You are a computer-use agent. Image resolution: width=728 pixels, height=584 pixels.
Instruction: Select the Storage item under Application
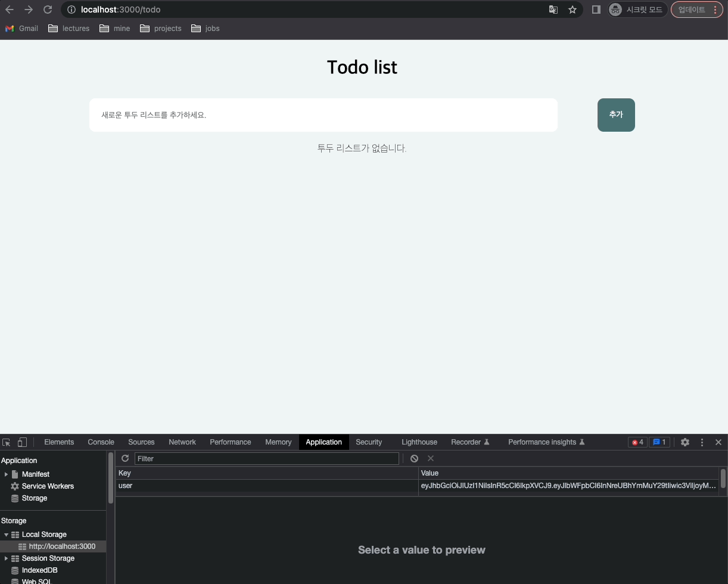pyautogui.click(x=35, y=498)
